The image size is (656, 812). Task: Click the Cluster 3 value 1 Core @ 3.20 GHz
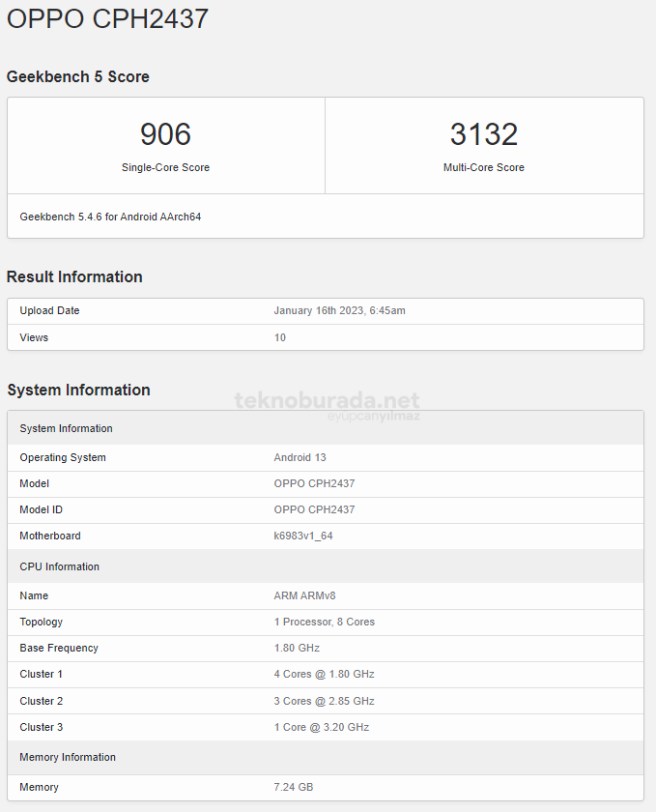click(321, 727)
